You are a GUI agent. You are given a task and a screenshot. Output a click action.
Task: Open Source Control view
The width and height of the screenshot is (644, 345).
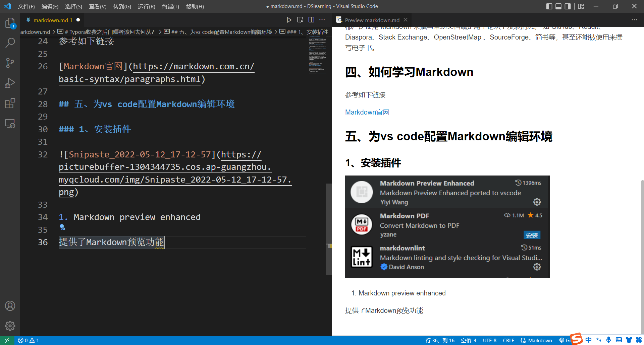10,63
